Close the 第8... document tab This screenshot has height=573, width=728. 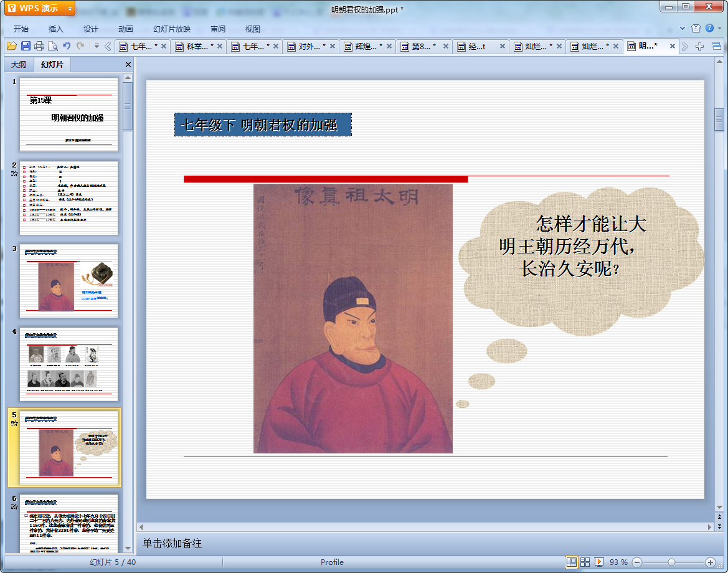tap(446, 47)
